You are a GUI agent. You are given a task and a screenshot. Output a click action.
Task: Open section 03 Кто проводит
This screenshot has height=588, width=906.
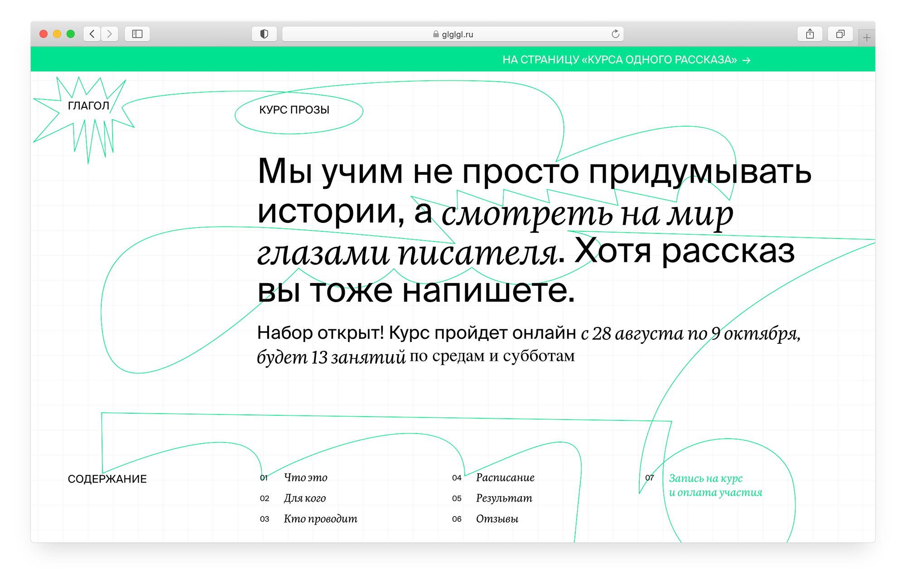[320, 519]
